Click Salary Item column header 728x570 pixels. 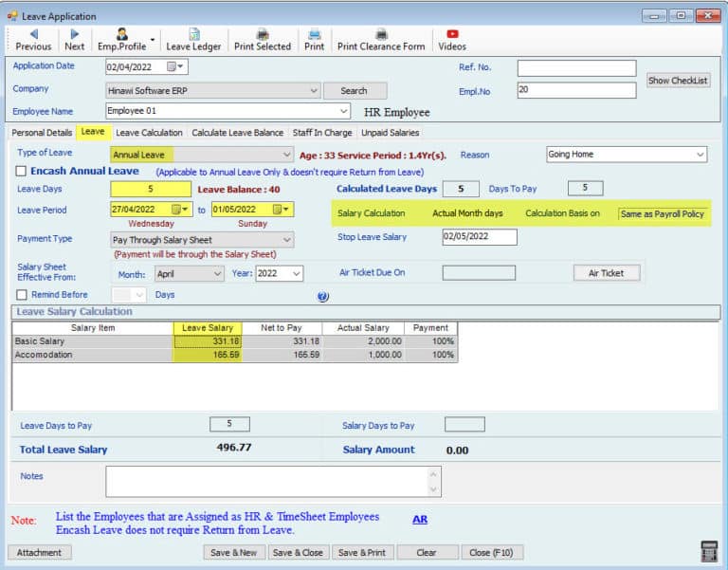93,328
